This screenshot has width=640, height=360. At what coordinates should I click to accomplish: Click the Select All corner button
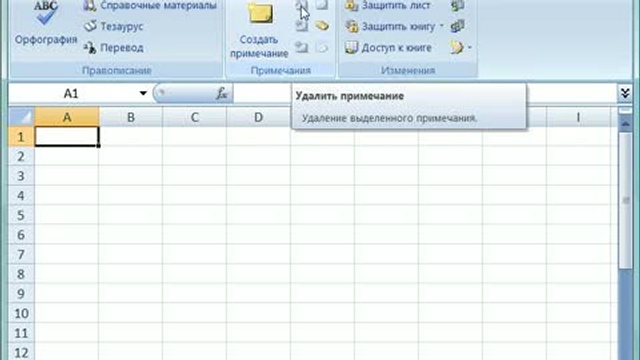coord(22,117)
